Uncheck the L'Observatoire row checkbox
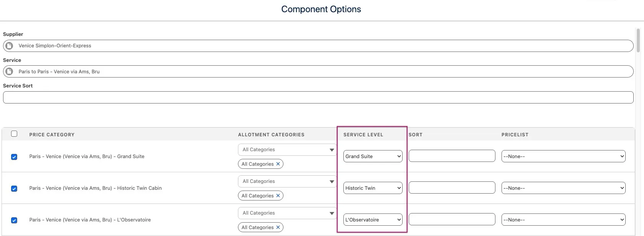644x236 pixels. pyautogui.click(x=14, y=220)
